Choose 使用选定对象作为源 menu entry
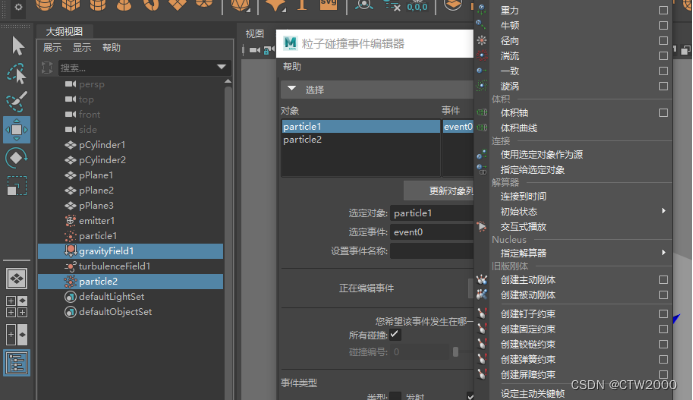Screen dimensions: 693x400 click(541, 155)
